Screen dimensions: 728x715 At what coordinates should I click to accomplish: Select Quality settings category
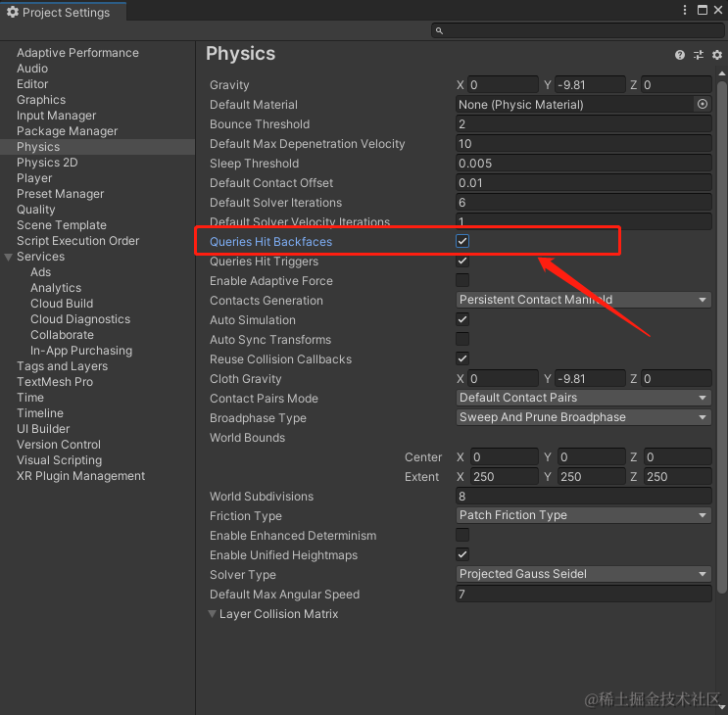pyautogui.click(x=35, y=210)
